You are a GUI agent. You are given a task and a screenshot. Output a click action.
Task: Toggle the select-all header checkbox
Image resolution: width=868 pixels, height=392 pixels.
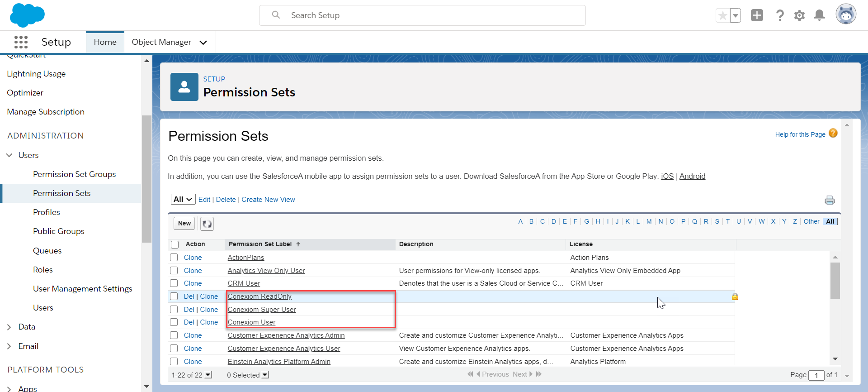click(x=175, y=244)
